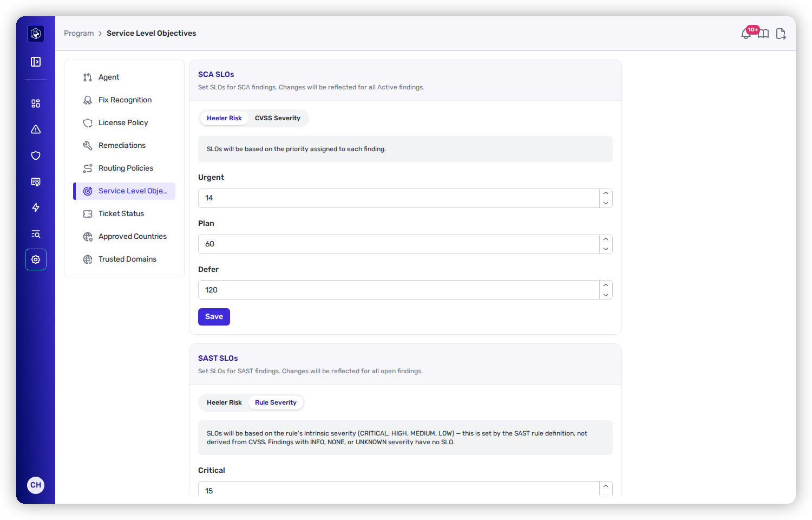Open notifications bell with 10+ badge
This screenshot has height=520, width=812.
tap(746, 34)
